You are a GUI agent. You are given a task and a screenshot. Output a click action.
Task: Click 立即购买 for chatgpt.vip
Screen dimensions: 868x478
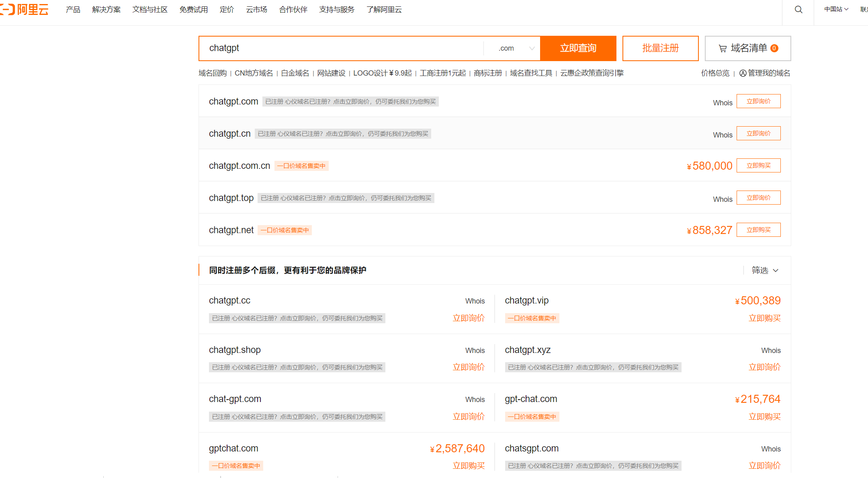coord(764,318)
